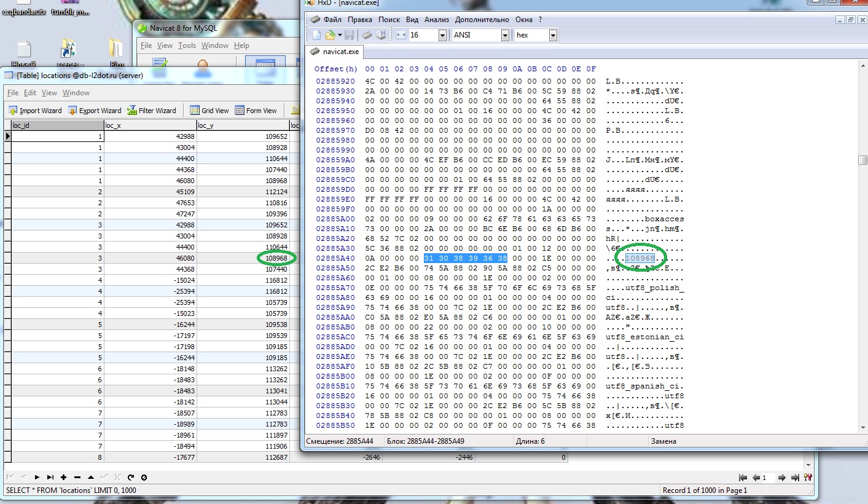This screenshot has height=504, width=868.
Task: Click the loc_x cell with value 47653
Action: pos(151,203)
